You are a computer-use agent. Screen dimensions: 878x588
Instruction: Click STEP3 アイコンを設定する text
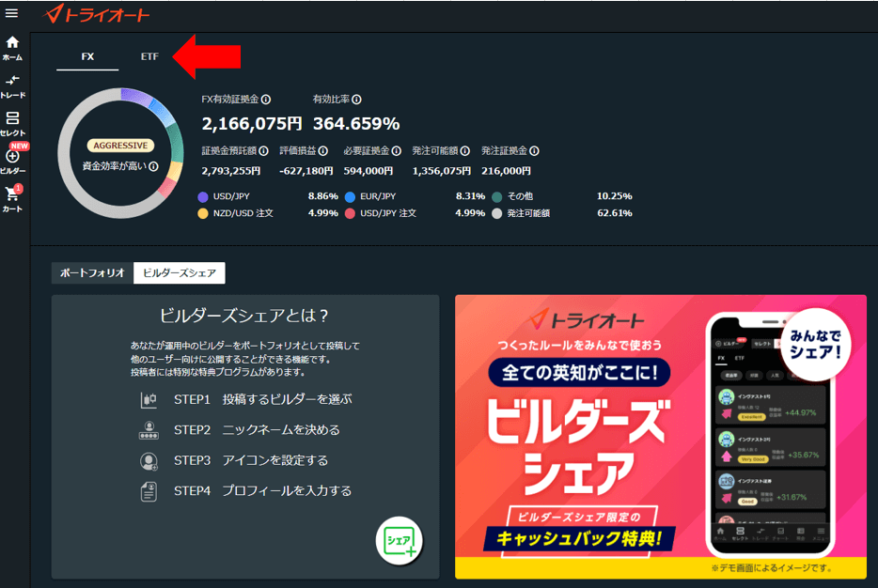251,461
